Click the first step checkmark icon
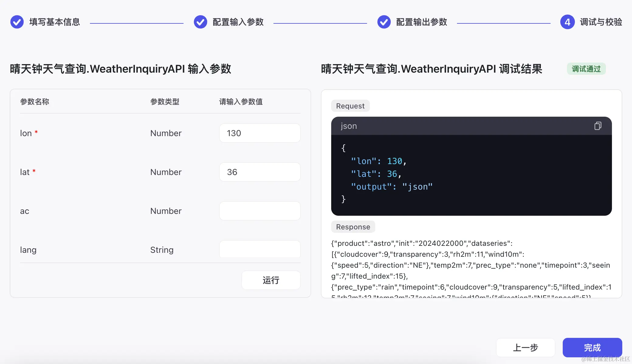The height and width of the screenshot is (364, 632). [17, 22]
